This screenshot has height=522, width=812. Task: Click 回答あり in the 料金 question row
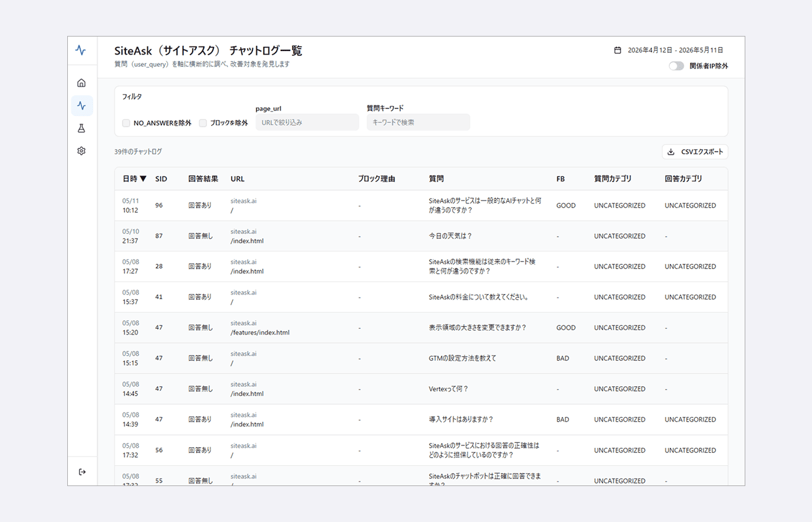[200, 297]
